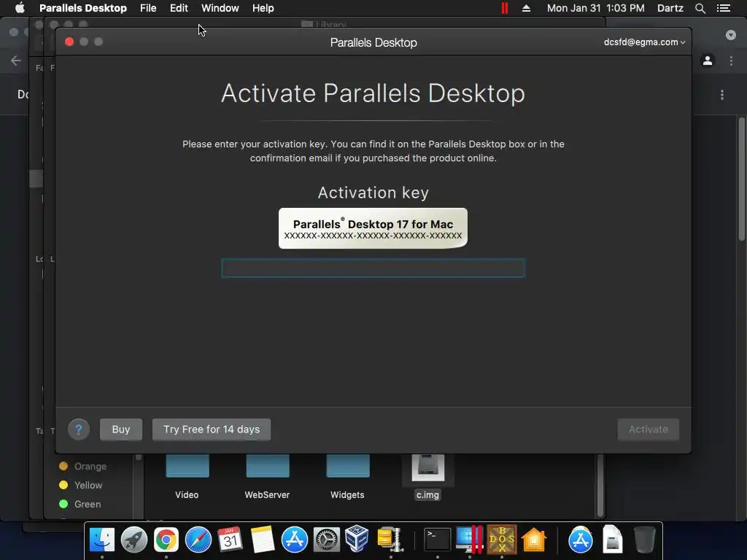The height and width of the screenshot is (560, 747).
Task: Open Calendar from the Dock
Action: tap(230, 540)
